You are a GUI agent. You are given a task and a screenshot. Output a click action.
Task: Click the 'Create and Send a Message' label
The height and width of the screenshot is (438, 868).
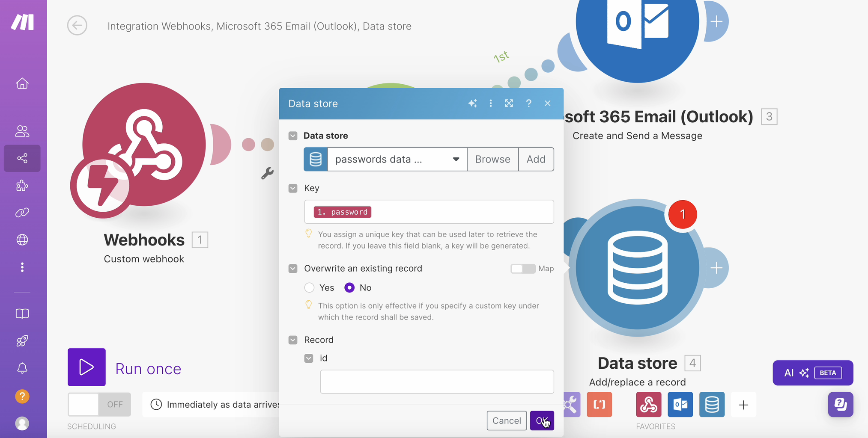point(637,136)
